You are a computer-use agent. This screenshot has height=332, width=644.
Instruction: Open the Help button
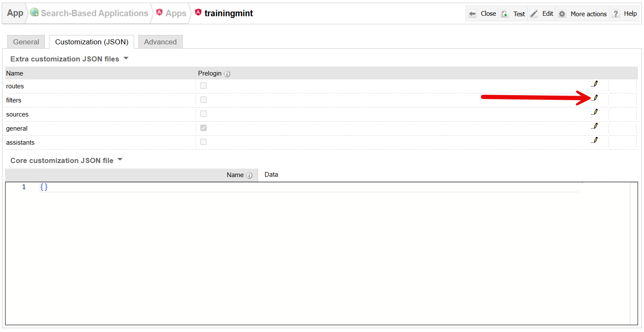point(624,14)
